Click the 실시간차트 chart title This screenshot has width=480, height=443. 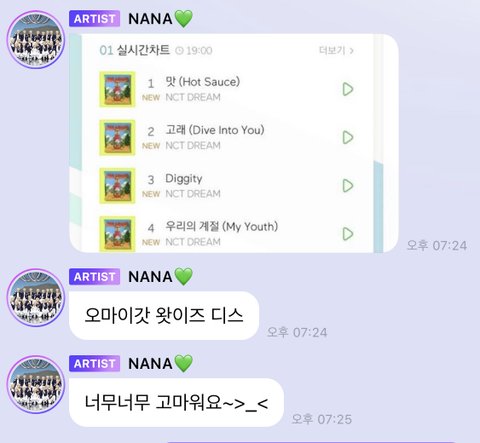pyautogui.click(x=143, y=50)
